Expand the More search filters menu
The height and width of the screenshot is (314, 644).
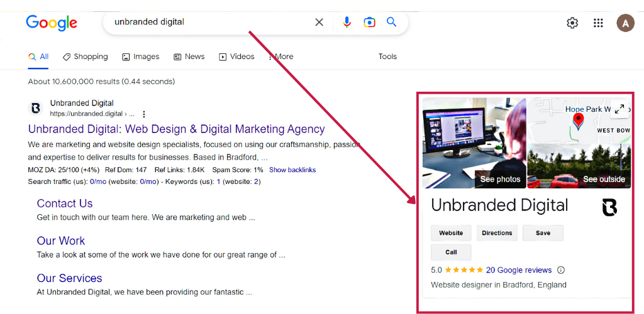pyautogui.click(x=280, y=57)
